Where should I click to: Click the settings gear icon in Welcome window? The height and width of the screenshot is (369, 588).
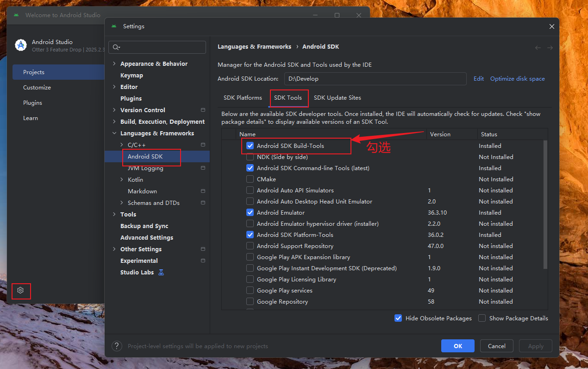(x=20, y=290)
